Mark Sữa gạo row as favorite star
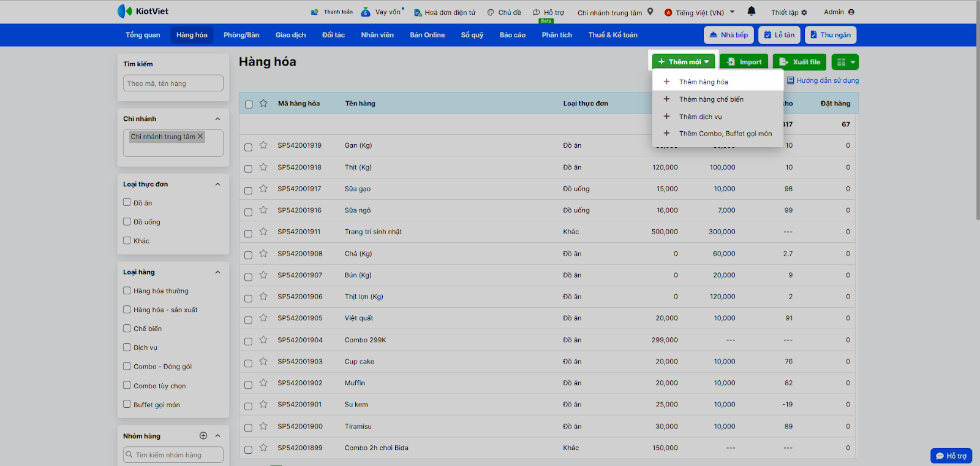This screenshot has width=980, height=466. point(263,189)
